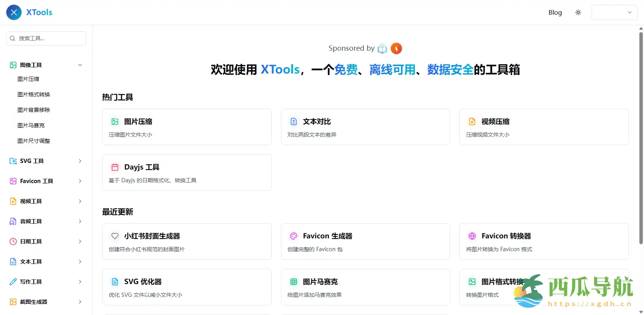
Task: Select 图片格式转换 in the sidebar
Action: click(x=34, y=94)
